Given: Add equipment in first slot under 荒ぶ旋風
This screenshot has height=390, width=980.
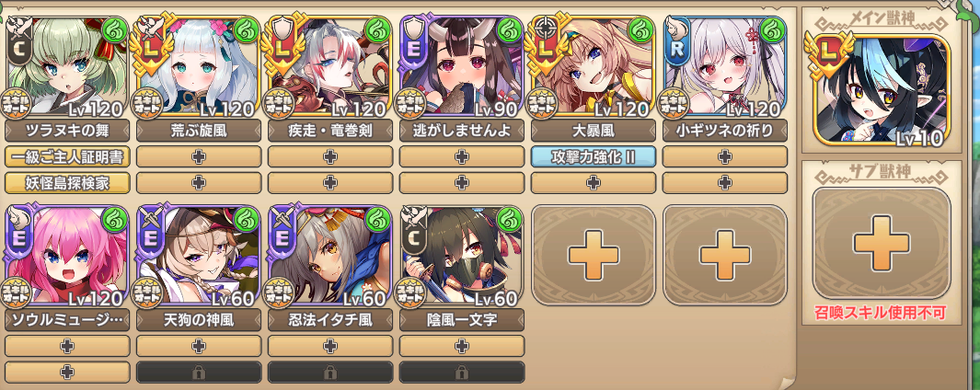Looking at the screenshot, I should 199,157.
